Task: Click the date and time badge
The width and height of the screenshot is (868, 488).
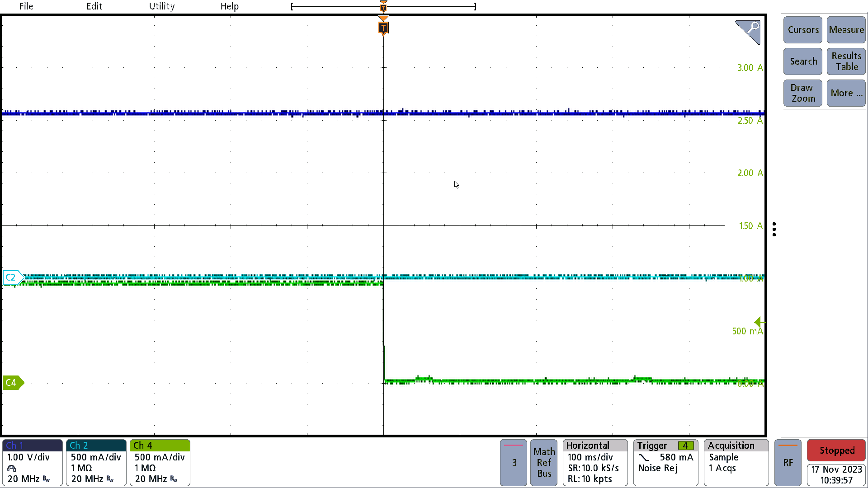Action: 837,475
